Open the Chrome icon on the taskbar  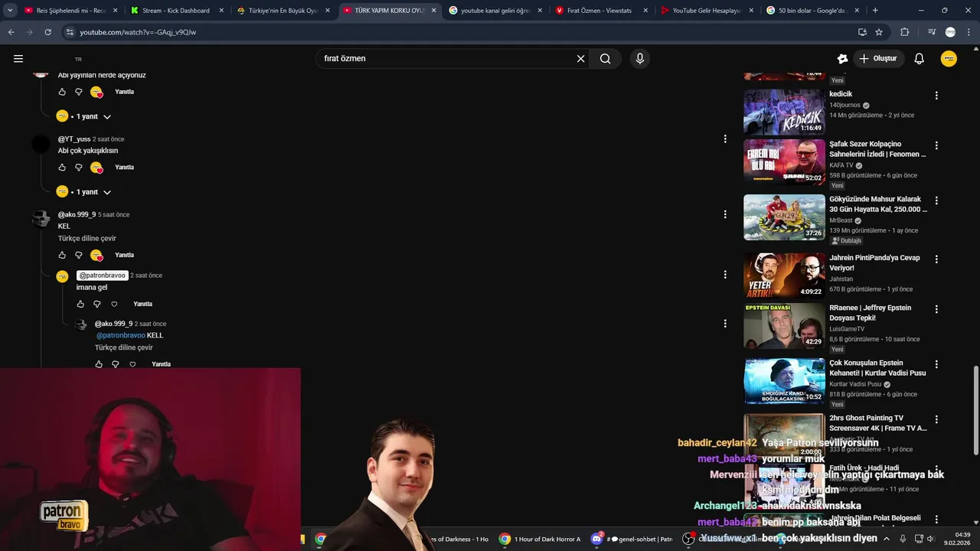point(321,539)
